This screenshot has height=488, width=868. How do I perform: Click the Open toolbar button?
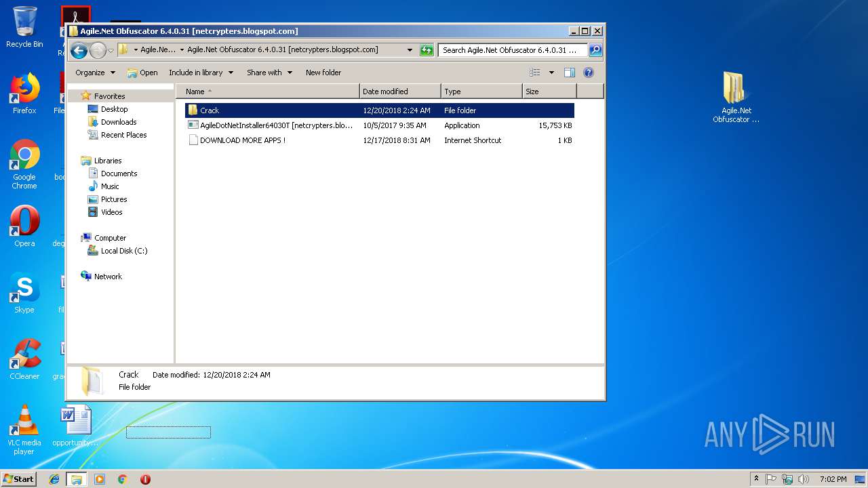pyautogui.click(x=142, y=73)
